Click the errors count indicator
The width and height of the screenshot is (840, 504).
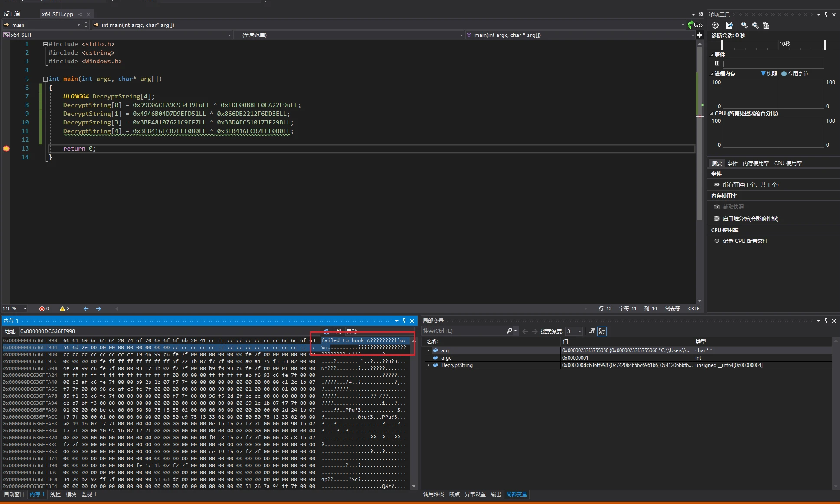(44, 308)
